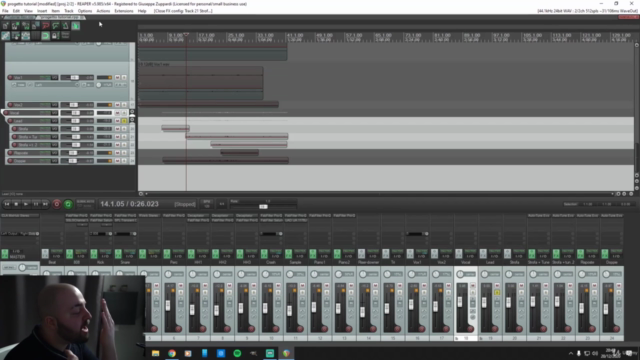Toggle ripple editing toolbar icon

16,36
